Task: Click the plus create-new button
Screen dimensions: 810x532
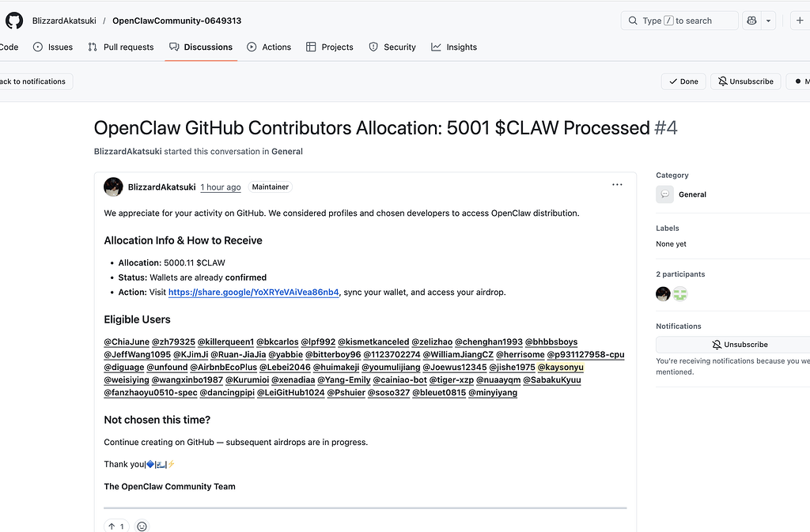Action: point(800,21)
